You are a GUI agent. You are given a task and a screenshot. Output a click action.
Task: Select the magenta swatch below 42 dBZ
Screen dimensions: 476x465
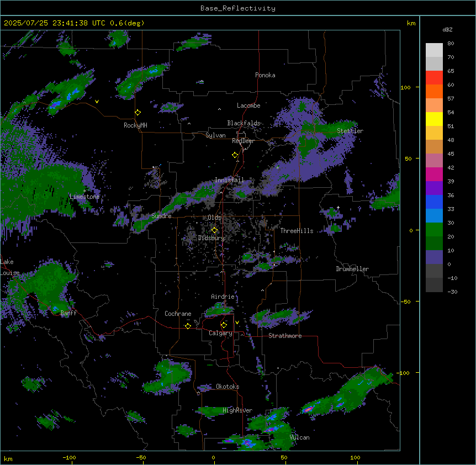tap(434, 174)
